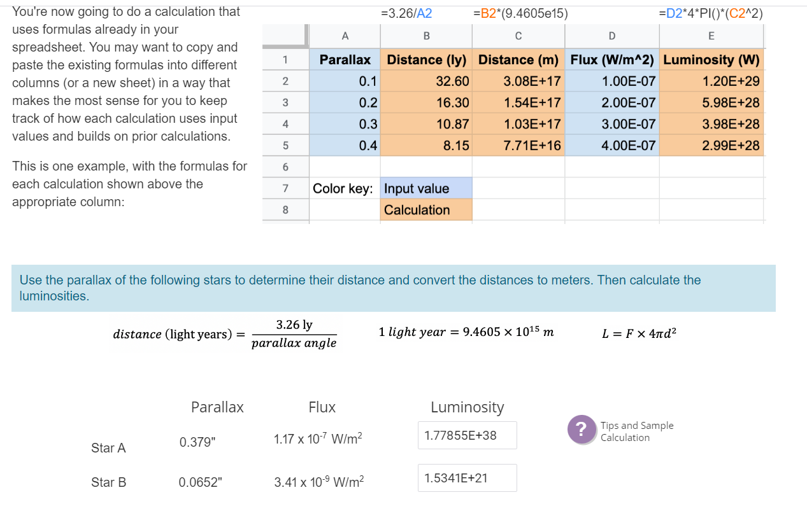Click the Parallax header cell
This screenshot has width=807, height=532.
click(x=345, y=60)
